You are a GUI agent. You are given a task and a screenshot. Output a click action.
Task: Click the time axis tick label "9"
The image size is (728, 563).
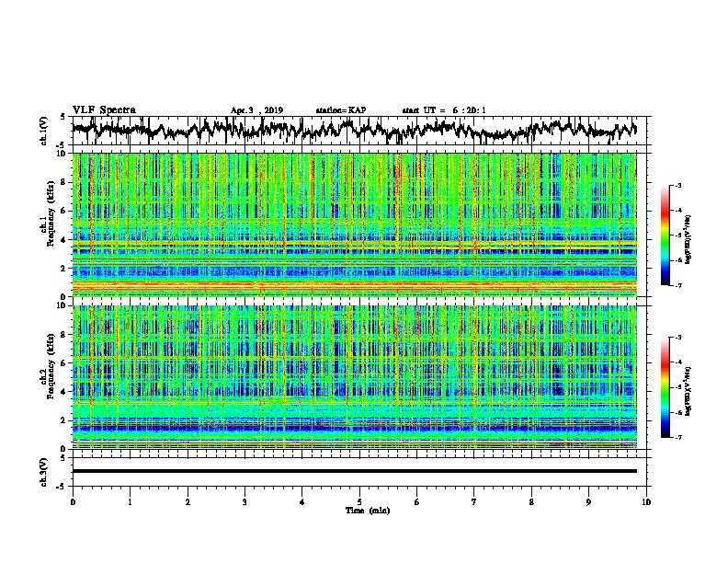(588, 502)
